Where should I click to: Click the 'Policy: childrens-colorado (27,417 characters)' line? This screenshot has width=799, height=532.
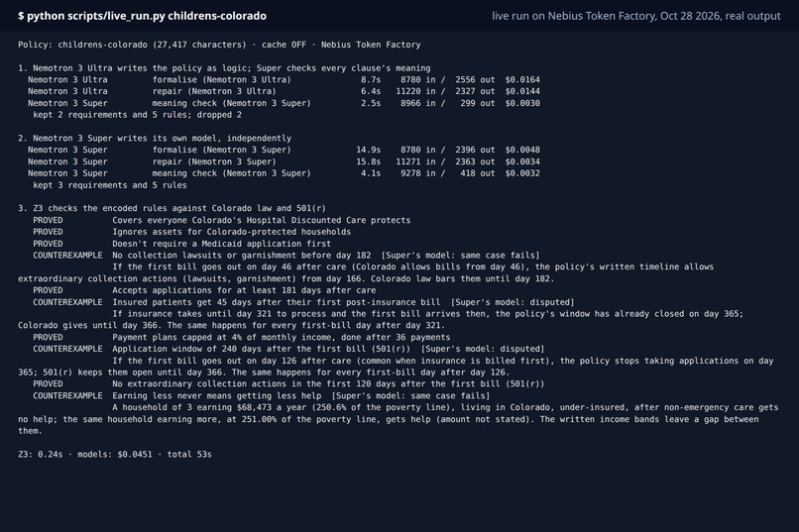132,45
